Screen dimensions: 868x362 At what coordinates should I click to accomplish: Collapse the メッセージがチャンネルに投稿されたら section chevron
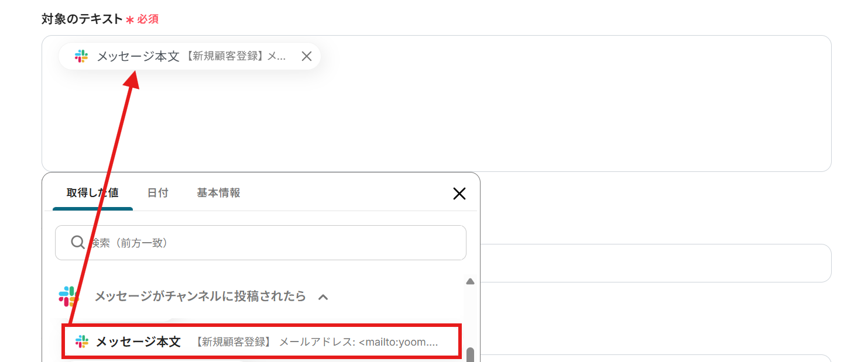(323, 297)
